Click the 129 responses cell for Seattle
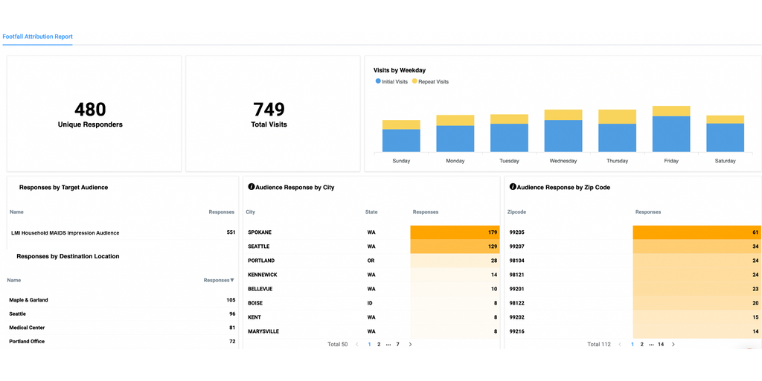 pos(455,246)
